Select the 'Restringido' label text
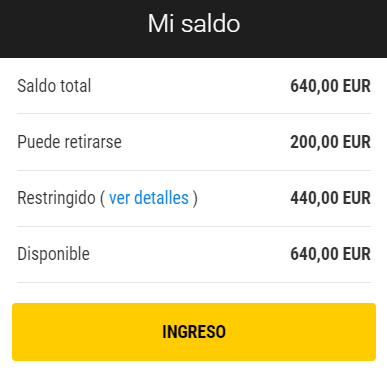 [x=56, y=198]
